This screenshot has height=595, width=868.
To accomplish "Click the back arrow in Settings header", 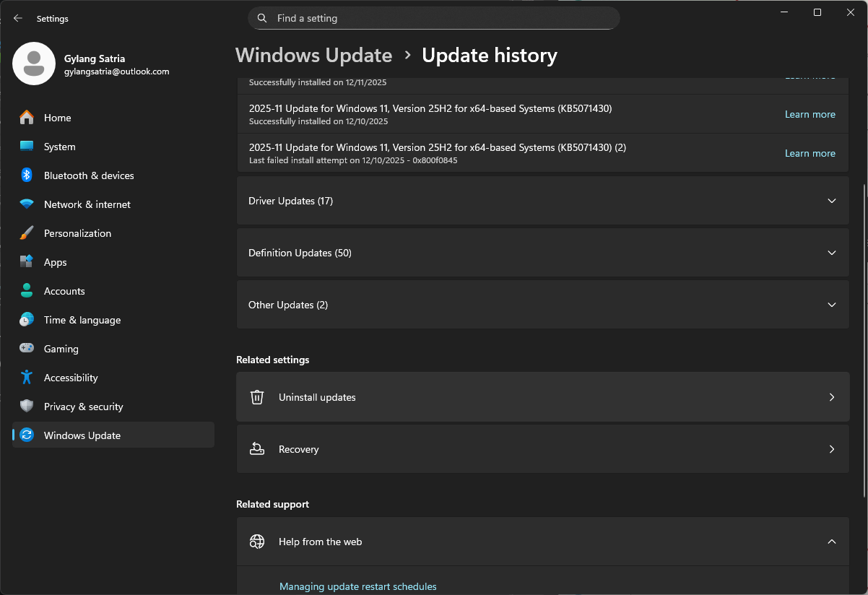I will pos(18,19).
